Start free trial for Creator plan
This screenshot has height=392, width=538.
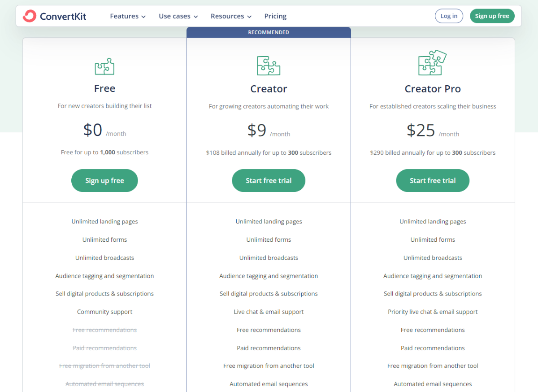tap(269, 180)
